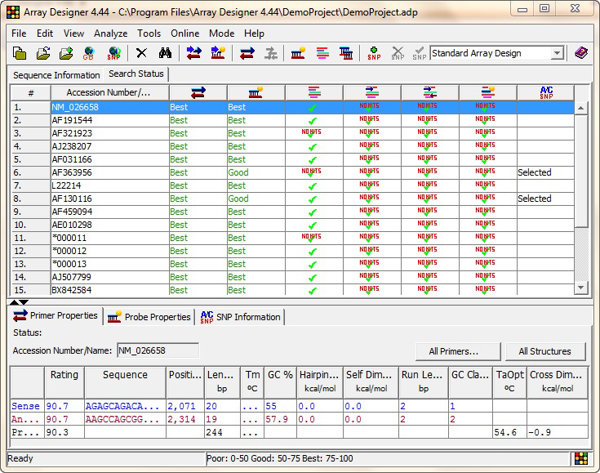600x473 pixels.
Task: Open the File menu
Action: click(19, 34)
